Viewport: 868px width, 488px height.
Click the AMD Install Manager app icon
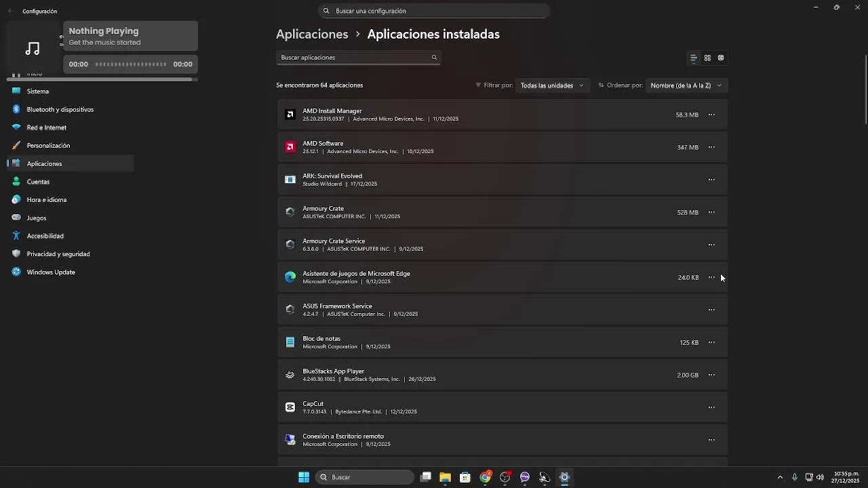290,115
